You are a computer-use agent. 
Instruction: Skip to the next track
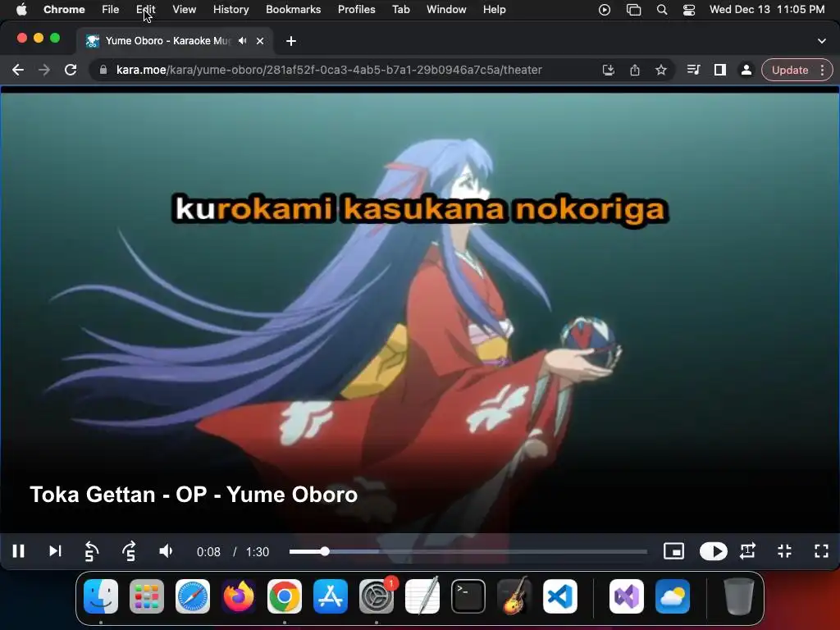point(55,551)
